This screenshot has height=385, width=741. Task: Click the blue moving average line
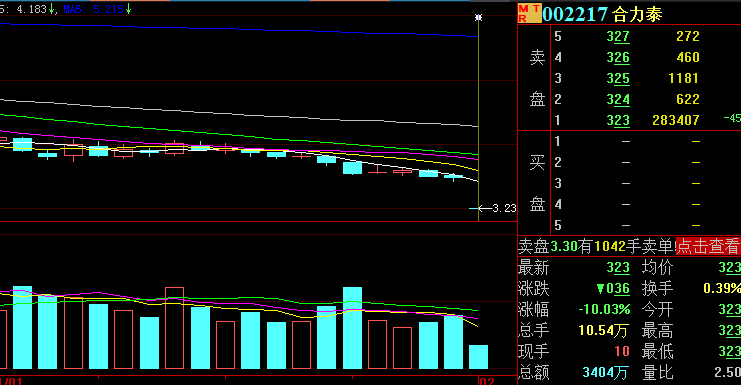[x=236, y=29]
